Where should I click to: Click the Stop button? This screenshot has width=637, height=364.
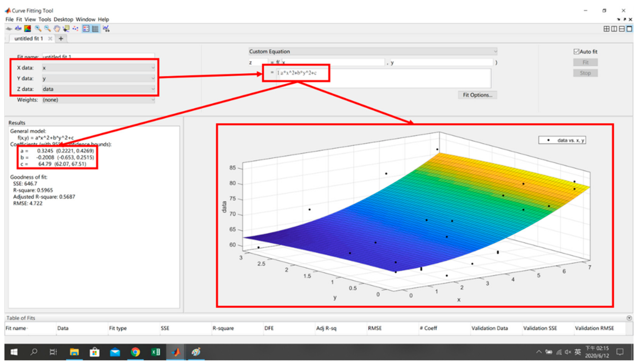pos(585,73)
